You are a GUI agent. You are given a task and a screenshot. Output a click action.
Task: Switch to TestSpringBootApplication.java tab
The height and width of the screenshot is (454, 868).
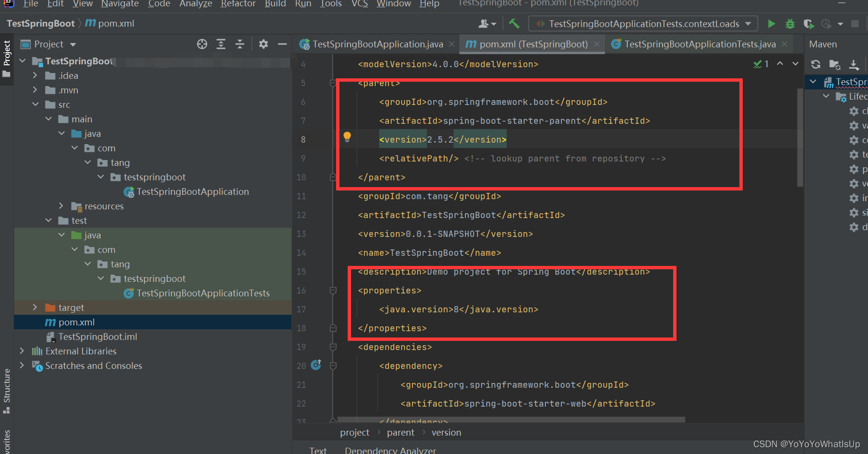(378, 44)
